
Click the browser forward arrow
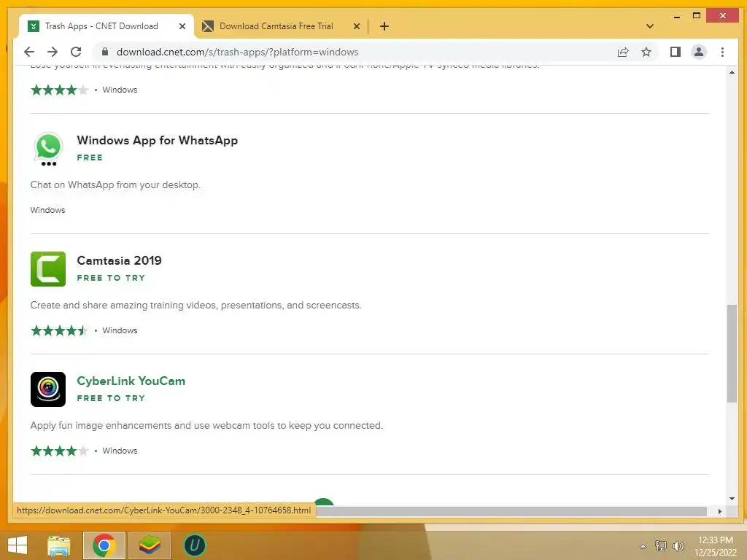click(x=53, y=52)
